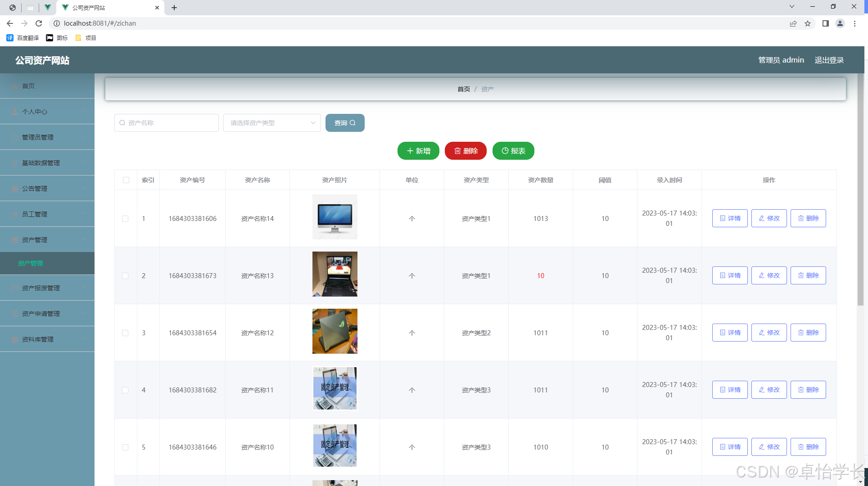868x486 pixels.
Task: Select the 资产管理 submenu item
Action: [x=31, y=263]
